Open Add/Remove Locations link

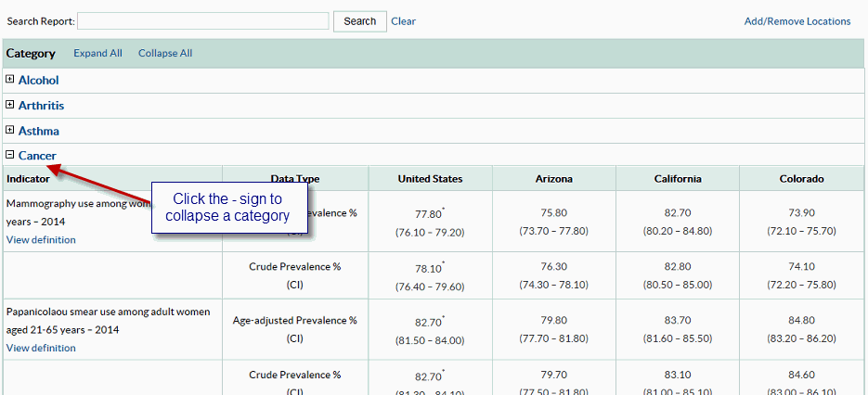pyautogui.click(x=797, y=21)
